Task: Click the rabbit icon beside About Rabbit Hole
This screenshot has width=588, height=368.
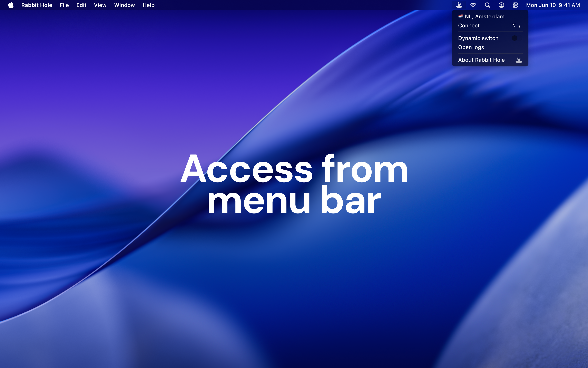Action: (x=519, y=60)
